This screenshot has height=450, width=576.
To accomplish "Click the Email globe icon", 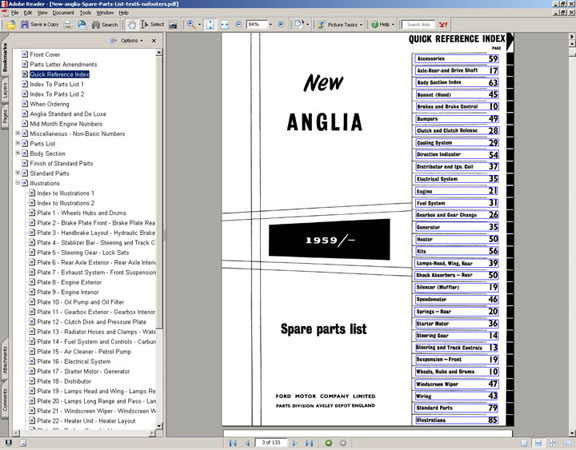I will pyautogui.click(x=82, y=25).
